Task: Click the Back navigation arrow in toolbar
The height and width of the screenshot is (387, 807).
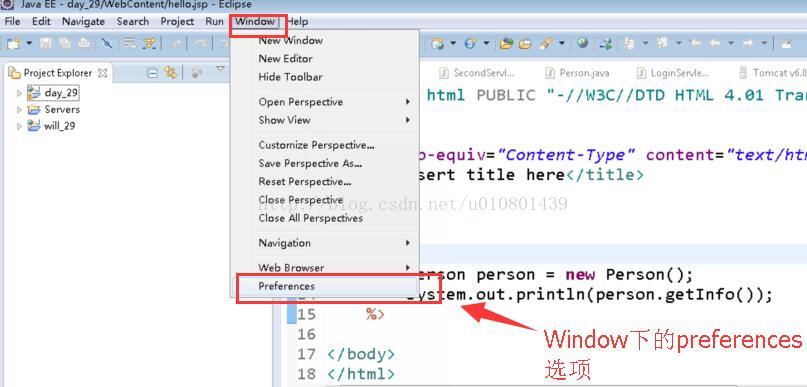Action: (x=714, y=44)
